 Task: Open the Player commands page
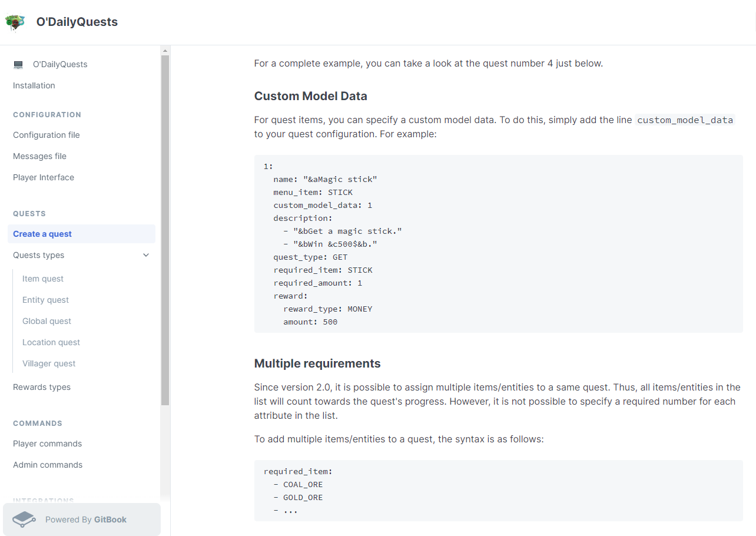coord(48,444)
